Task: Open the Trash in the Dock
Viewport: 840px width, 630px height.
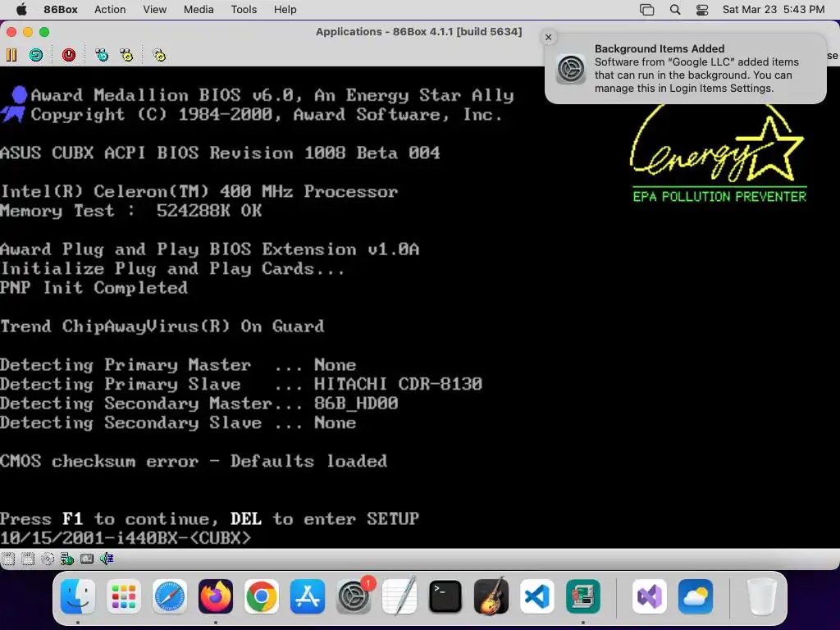Action: [x=761, y=596]
